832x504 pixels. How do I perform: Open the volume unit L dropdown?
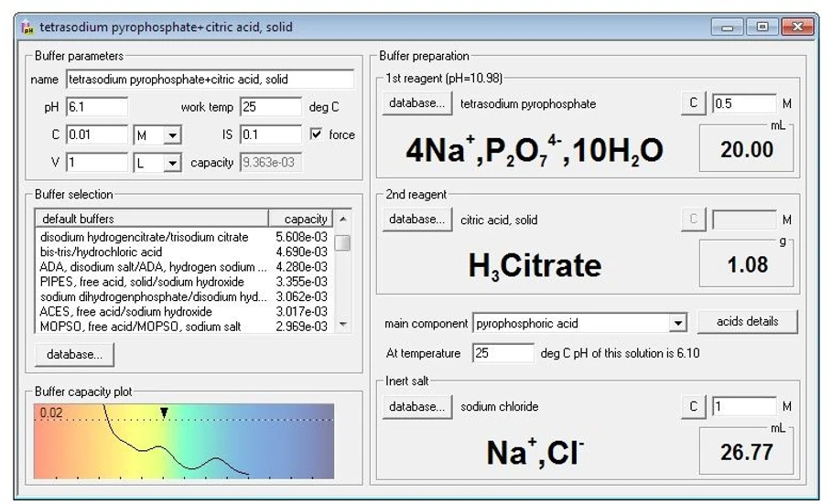point(172,163)
